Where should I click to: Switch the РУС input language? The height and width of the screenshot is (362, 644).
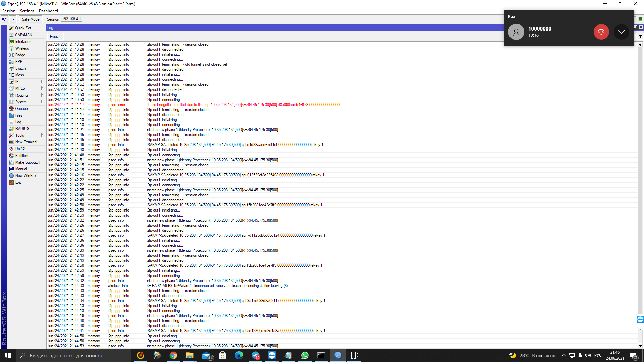[x=598, y=355]
